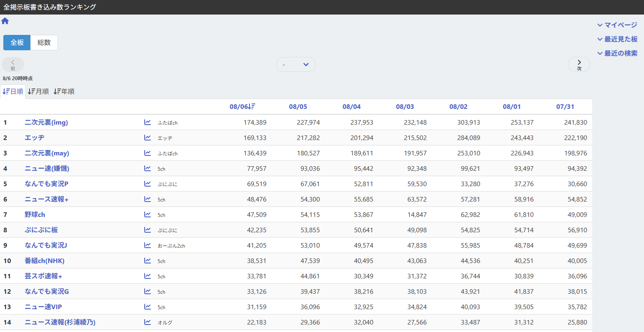This screenshot has width=644, height=332.
Task: Open the 芸スポ速報+ board link
Action: 43,276
